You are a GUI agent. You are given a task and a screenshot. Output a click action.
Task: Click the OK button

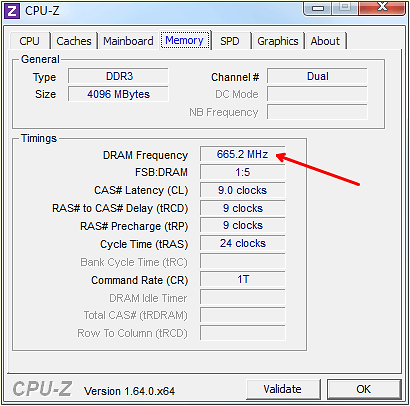(363, 389)
